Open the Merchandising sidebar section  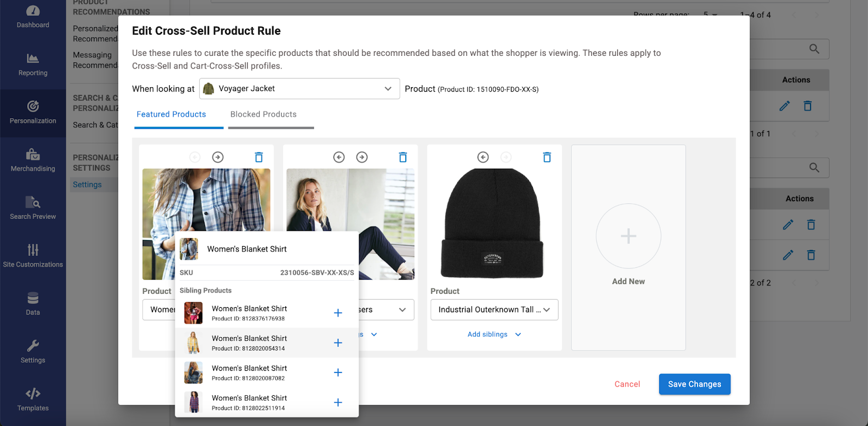pyautogui.click(x=33, y=161)
